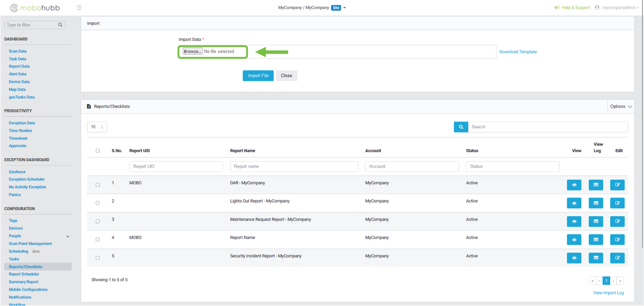Toggle the select-all checkbox in table header
644x306 pixels.
click(x=97, y=151)
